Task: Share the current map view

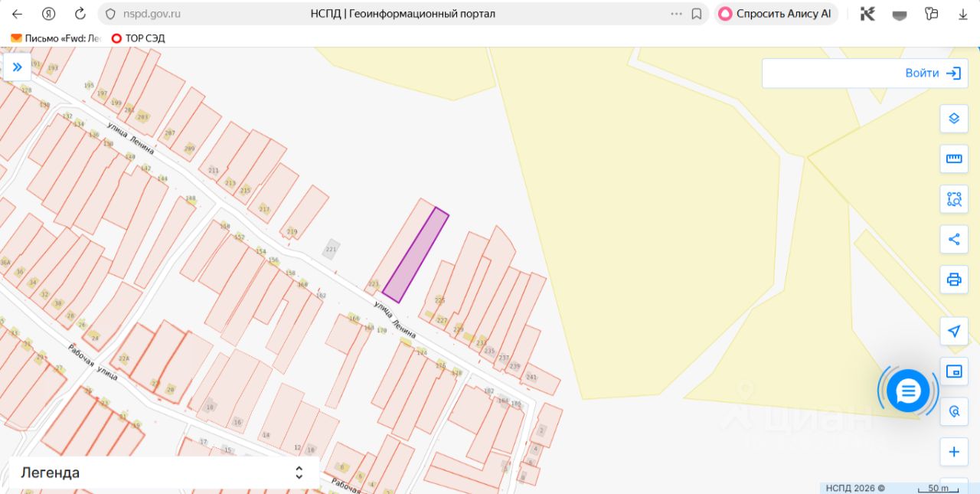Action: (954, 239)
